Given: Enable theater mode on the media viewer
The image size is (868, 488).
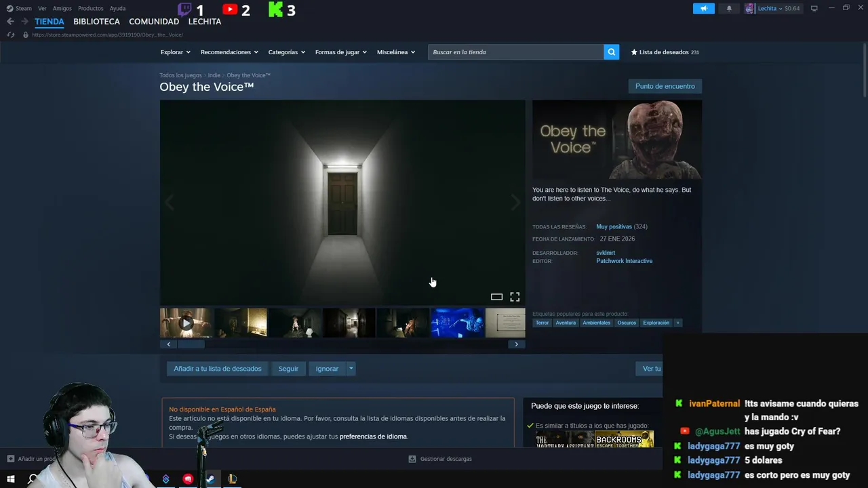Looking at the screenshot, I should coord(496,297).
